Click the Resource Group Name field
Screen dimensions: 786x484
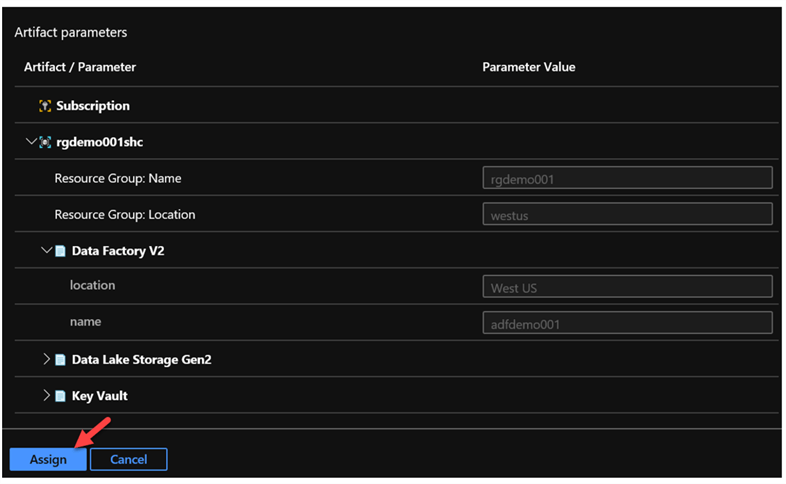tap(626, 179)
